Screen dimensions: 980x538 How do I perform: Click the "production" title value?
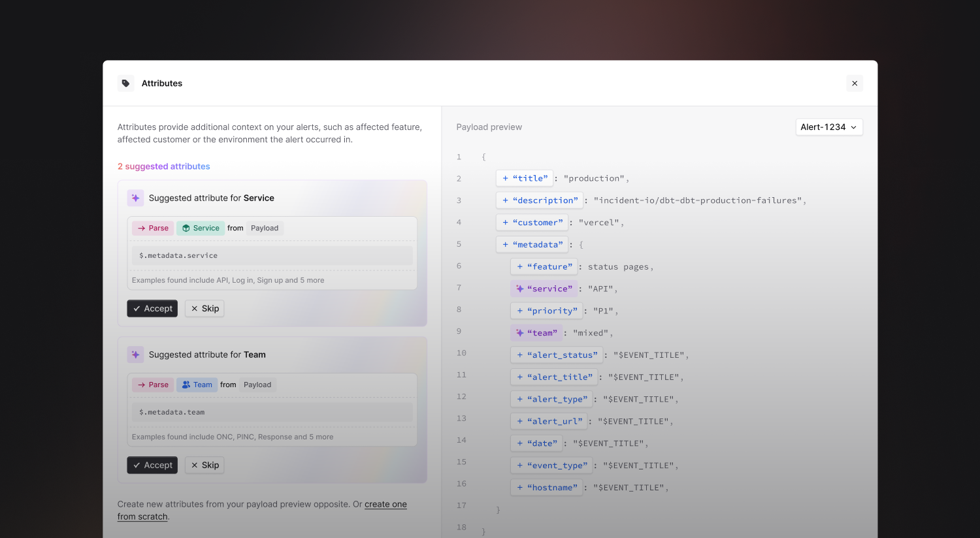click(594, 178)
